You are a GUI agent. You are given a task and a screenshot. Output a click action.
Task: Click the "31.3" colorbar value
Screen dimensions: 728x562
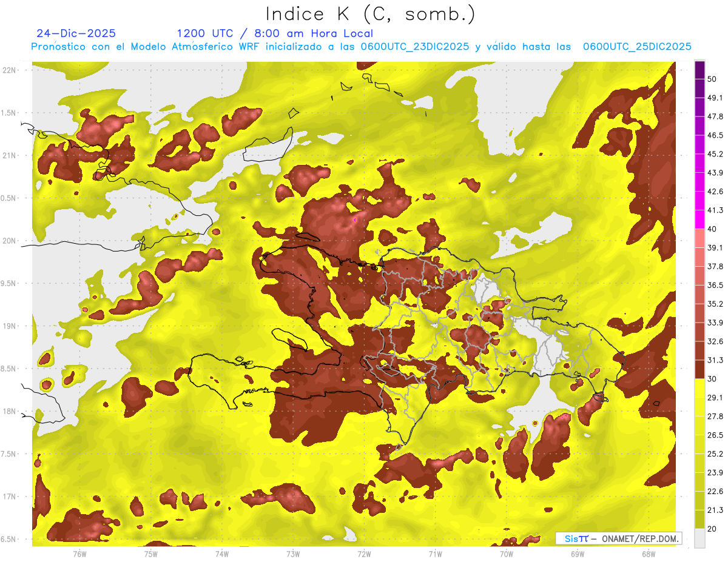[x=715, y=360]
